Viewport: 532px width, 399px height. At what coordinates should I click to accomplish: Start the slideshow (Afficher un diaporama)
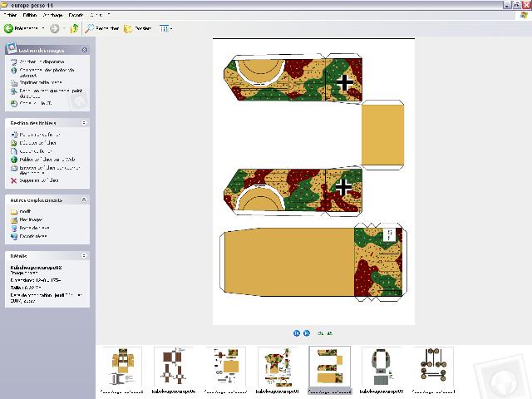[x=38, y=62]
